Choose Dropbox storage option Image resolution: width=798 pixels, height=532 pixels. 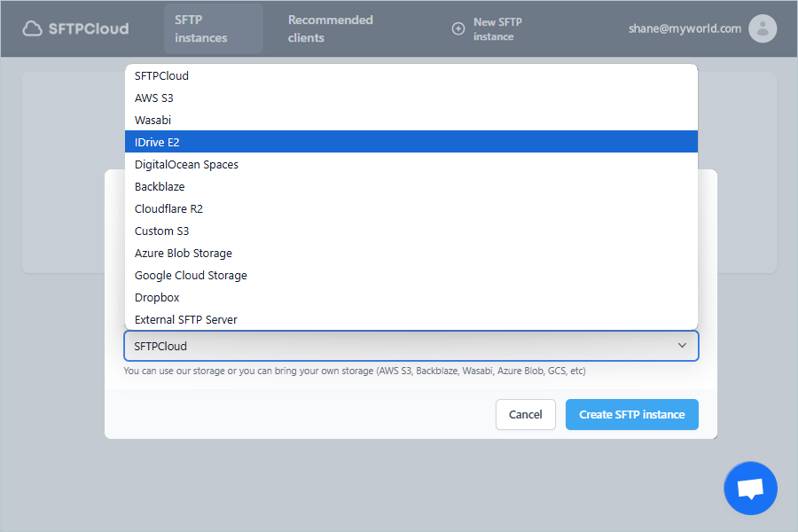[411, 297]
